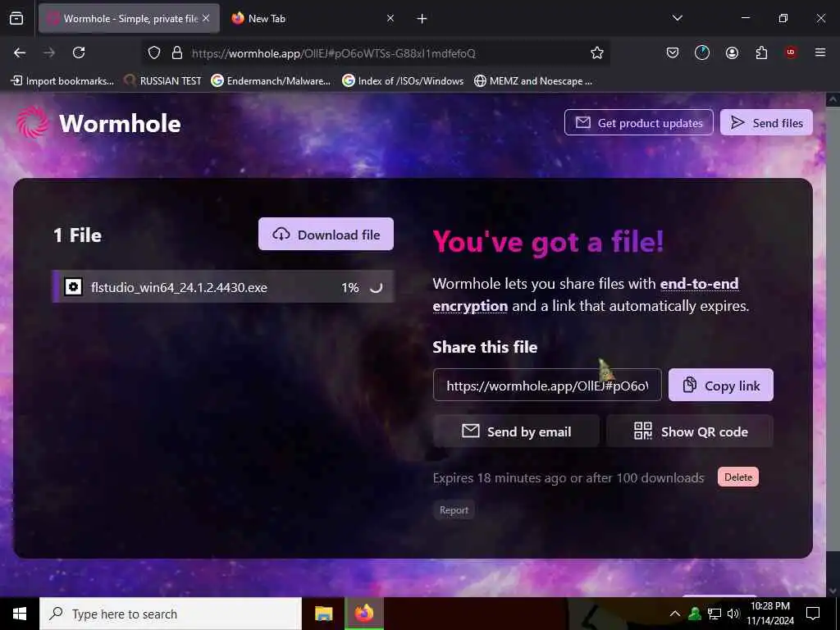Viewport: 840px width, 630px height.
Task: Open the Firefox View icon in the tab strip
Action: point(16,19)
